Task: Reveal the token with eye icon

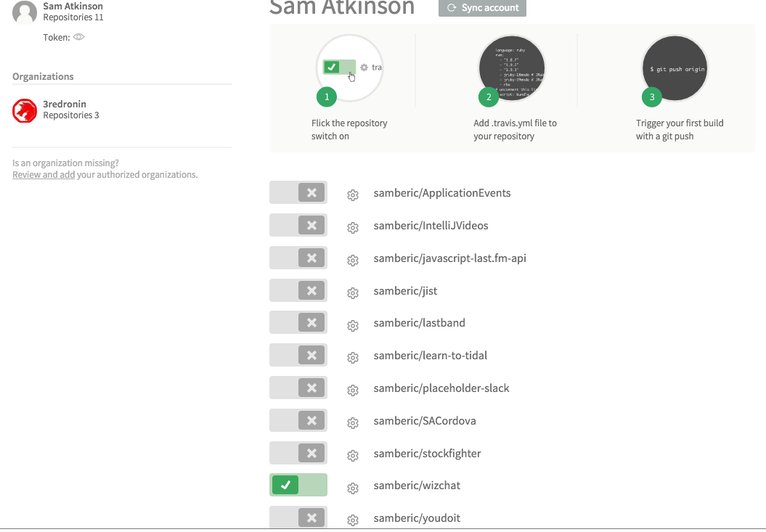Action: pos(79,37)
